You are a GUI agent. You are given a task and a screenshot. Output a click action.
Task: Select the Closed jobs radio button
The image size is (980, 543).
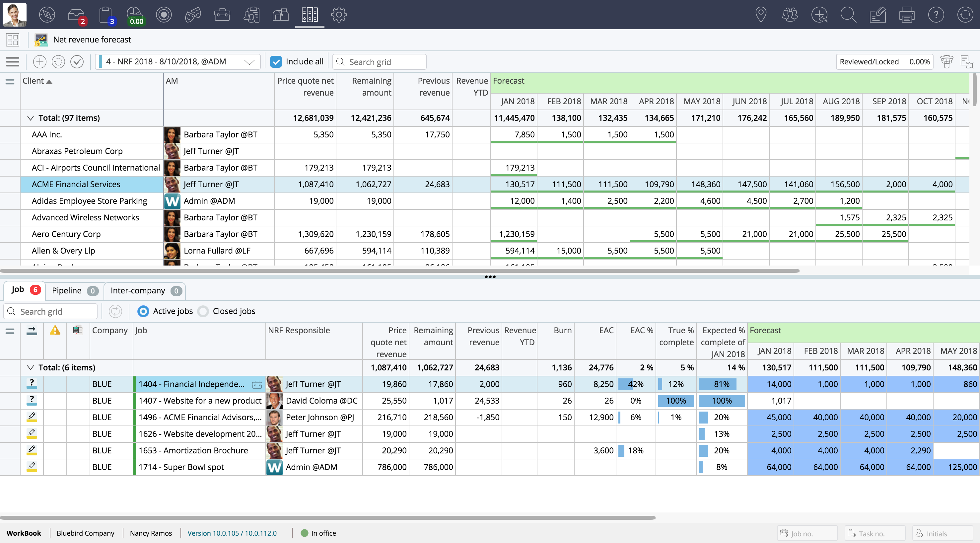[204, 311]
